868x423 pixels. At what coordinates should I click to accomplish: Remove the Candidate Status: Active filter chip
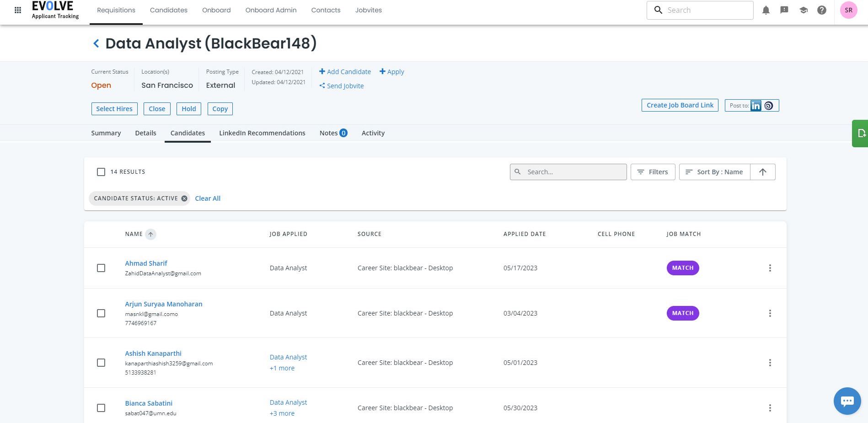[184, 198]
